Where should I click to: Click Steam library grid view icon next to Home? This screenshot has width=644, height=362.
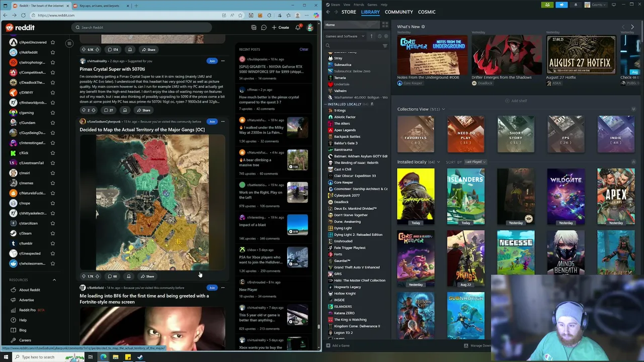[x=385, y=25]
